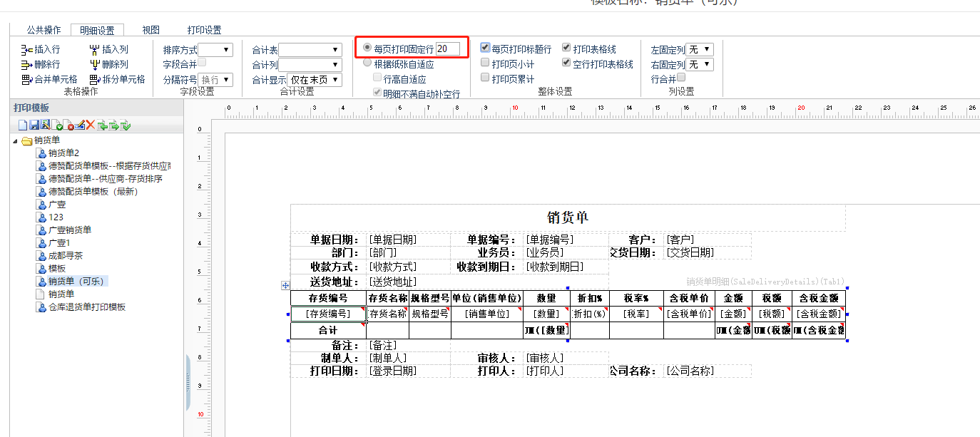Viewport: 980px width, 437px height.
Task: Select the 广壹1 template
Action: (x=59, y=243)
